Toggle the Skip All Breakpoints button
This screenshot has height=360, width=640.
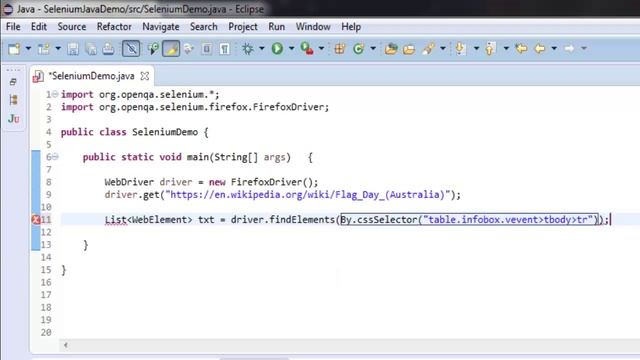pos(131,49)
